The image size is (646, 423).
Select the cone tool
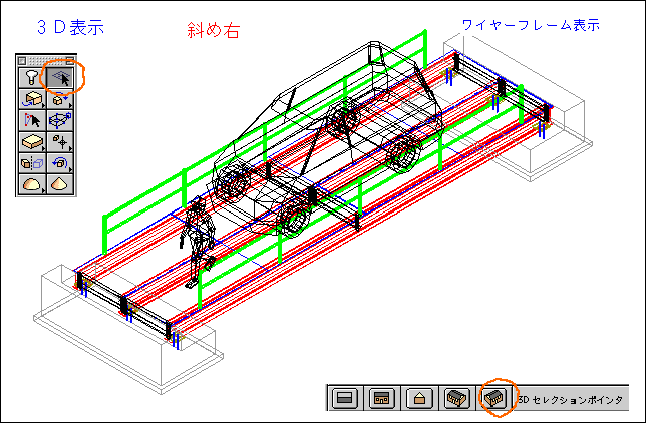[x=60, y=184]
